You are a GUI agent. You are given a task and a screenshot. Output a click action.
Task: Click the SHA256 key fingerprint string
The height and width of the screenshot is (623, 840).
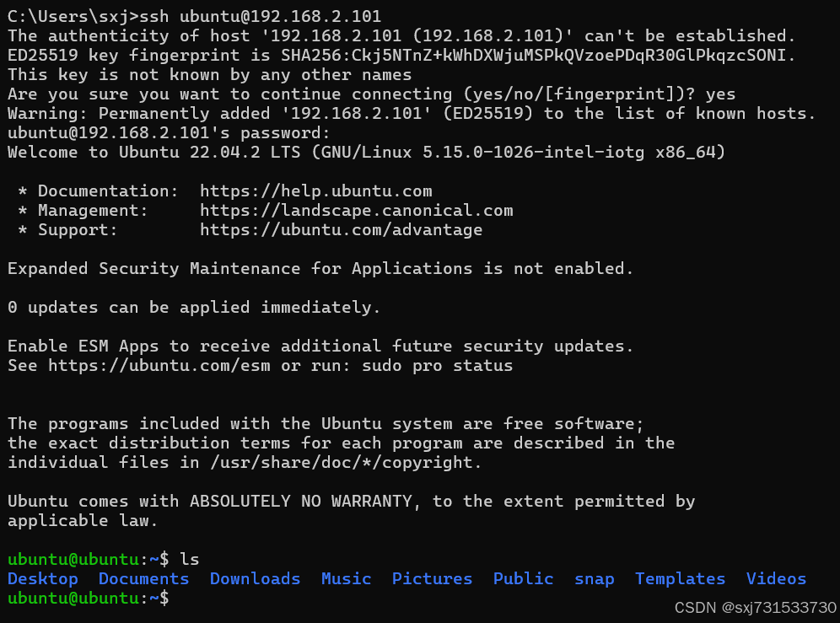point(538,56)
